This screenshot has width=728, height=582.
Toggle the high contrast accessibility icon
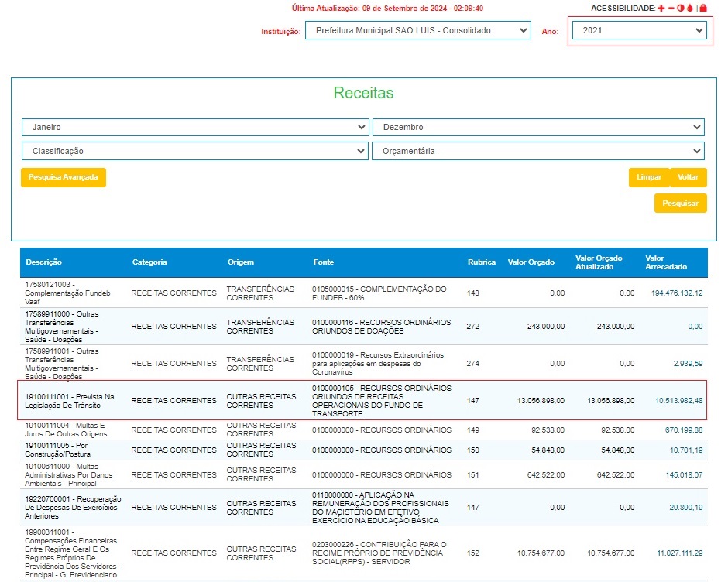[680, 8]
